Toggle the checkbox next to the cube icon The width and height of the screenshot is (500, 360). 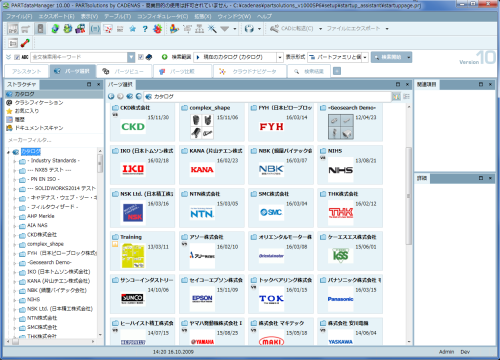tap(141, 57)
